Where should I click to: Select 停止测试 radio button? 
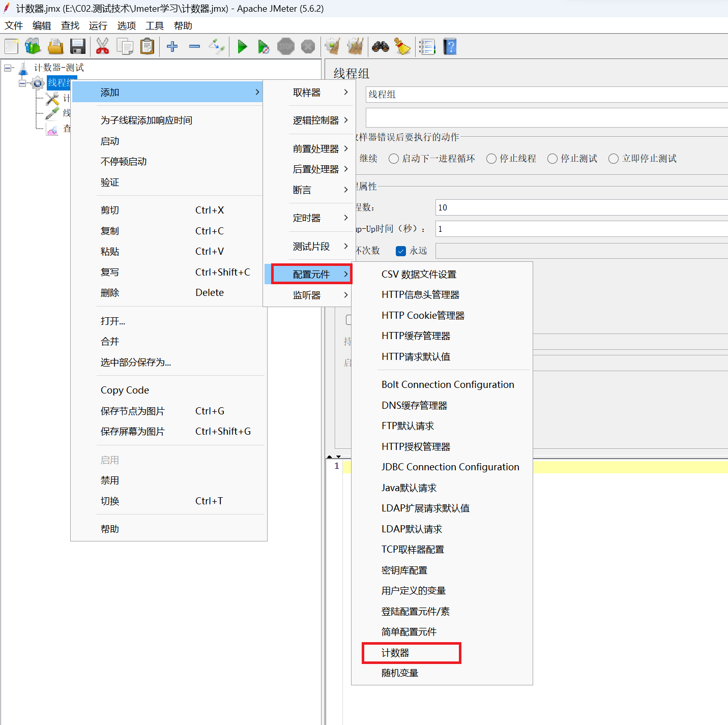point(552,159)
